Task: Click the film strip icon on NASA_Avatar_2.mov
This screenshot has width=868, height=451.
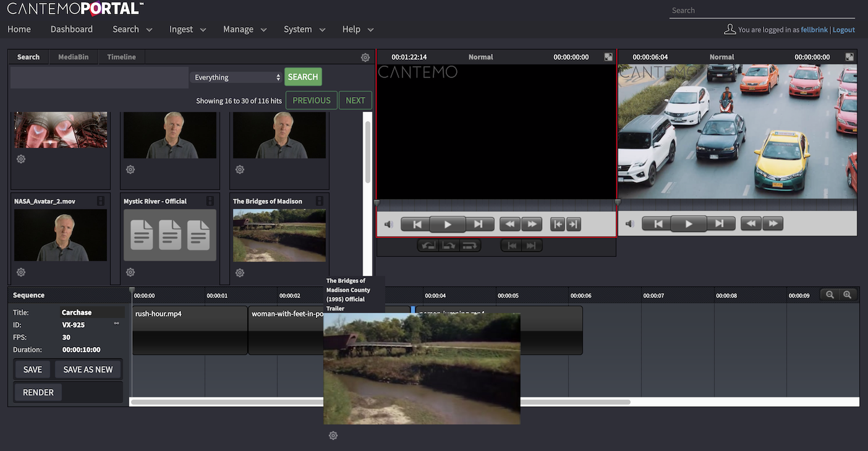Action: pyautogui.click(x=101, y=201)
